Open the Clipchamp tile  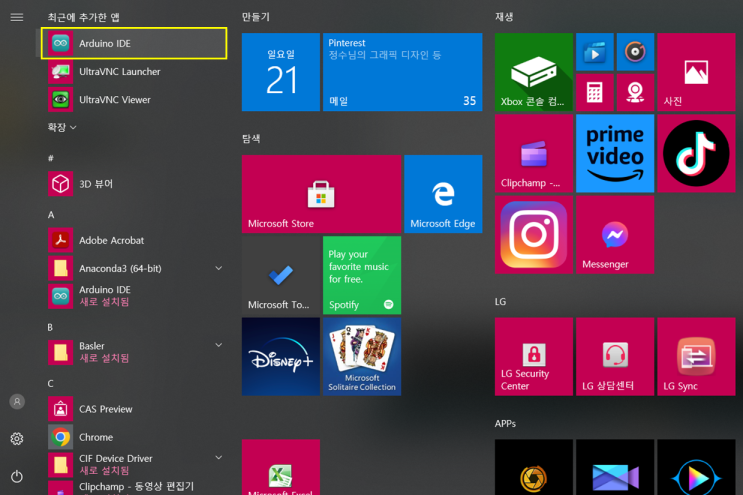click(x=534, y=153)
